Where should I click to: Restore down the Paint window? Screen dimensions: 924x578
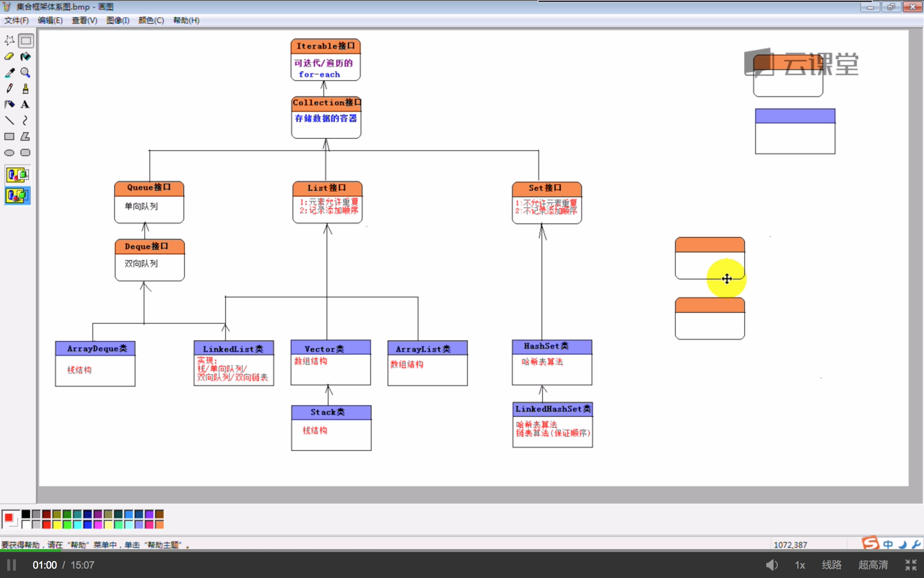click(891, 7)
